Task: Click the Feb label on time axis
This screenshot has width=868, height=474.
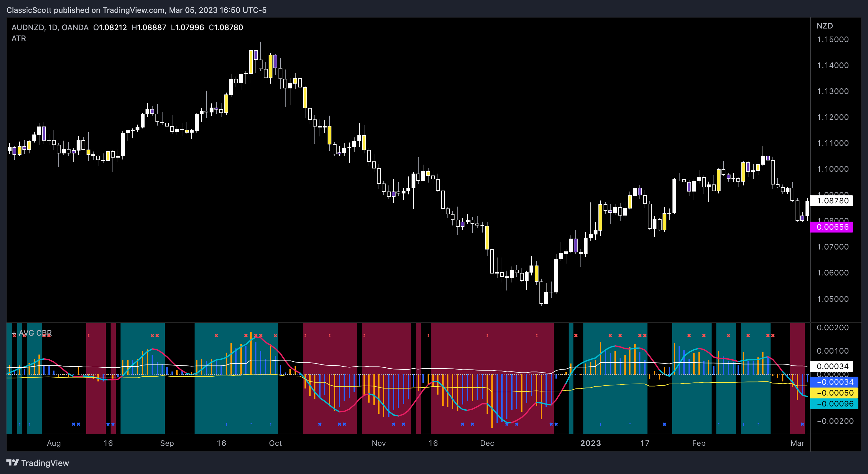Action: click(699, 443)
